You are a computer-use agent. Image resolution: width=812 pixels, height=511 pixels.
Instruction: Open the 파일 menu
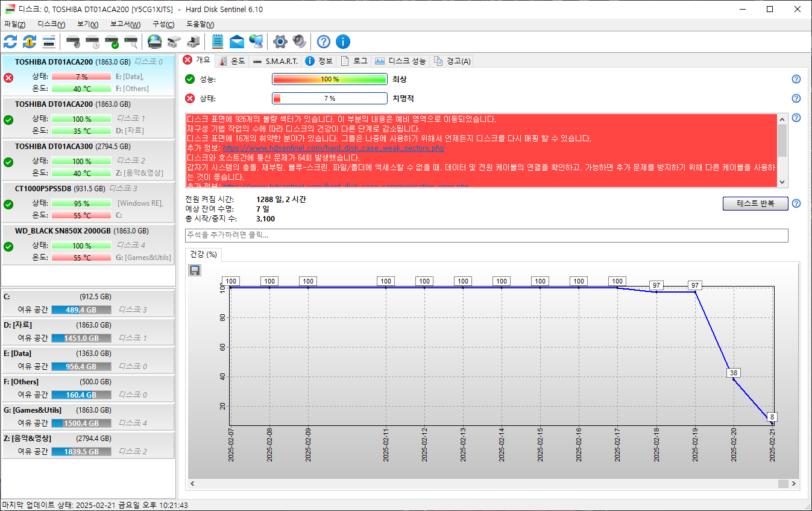[15, 24]
